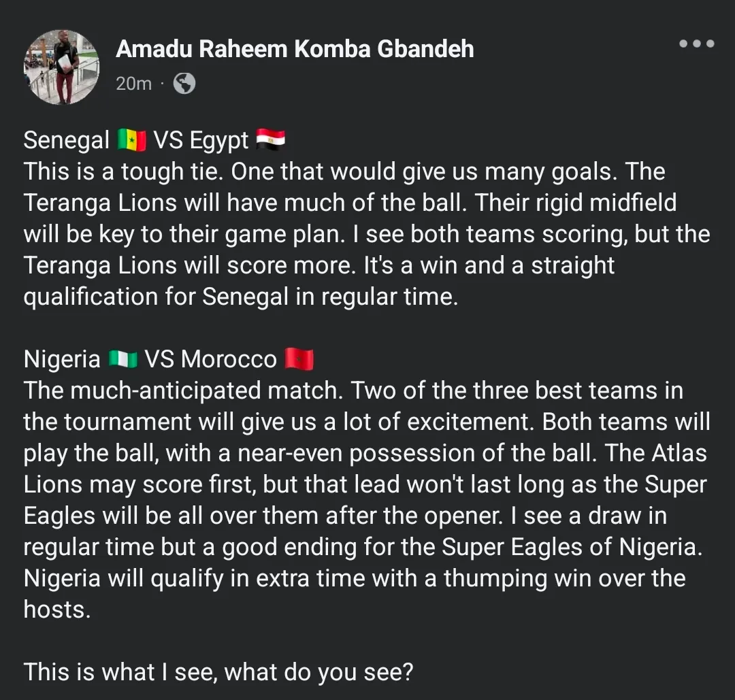Click the globe public privacy icon
Image resolution: width=735 pixels, height=700 pixels.
(x=184, y=84)
